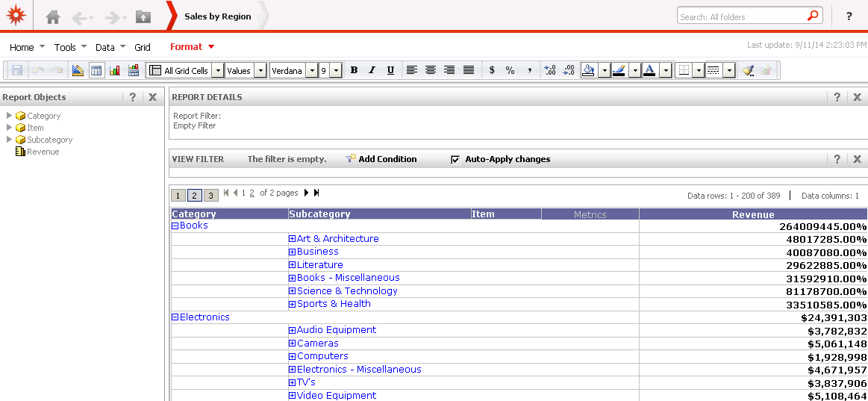This screenshot has width=868, height=401.
Task: Apply percent number format
Action: (x=510, y=70)
